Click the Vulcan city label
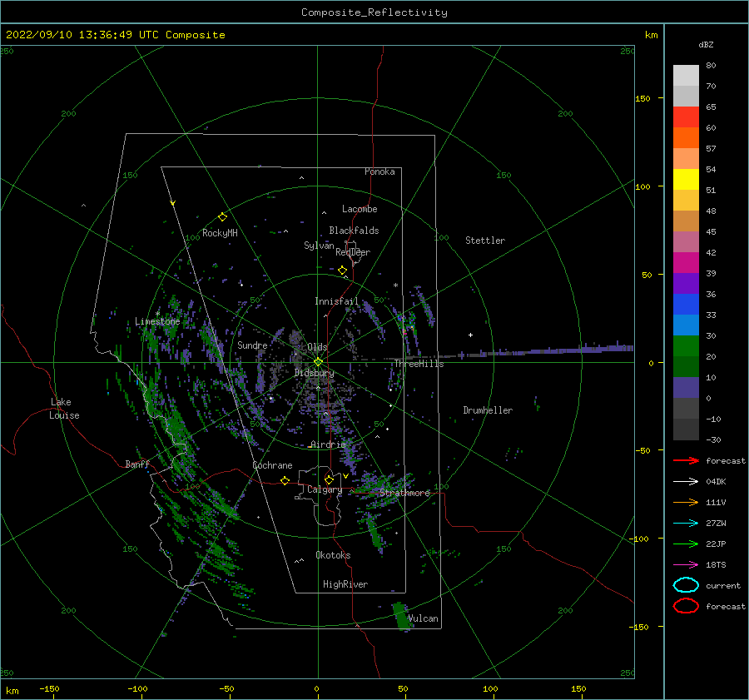The width and height of the screenshot is (749, 700). 424,618
